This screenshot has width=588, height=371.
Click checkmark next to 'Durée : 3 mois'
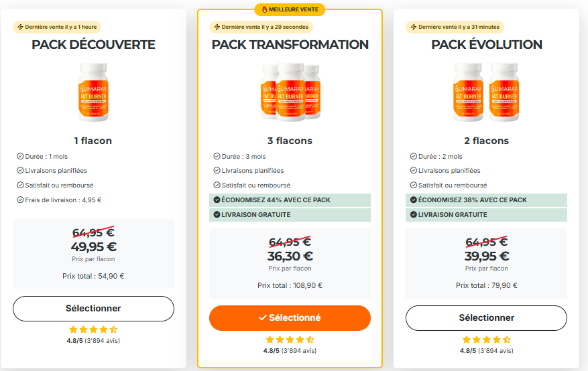[217, 156]
